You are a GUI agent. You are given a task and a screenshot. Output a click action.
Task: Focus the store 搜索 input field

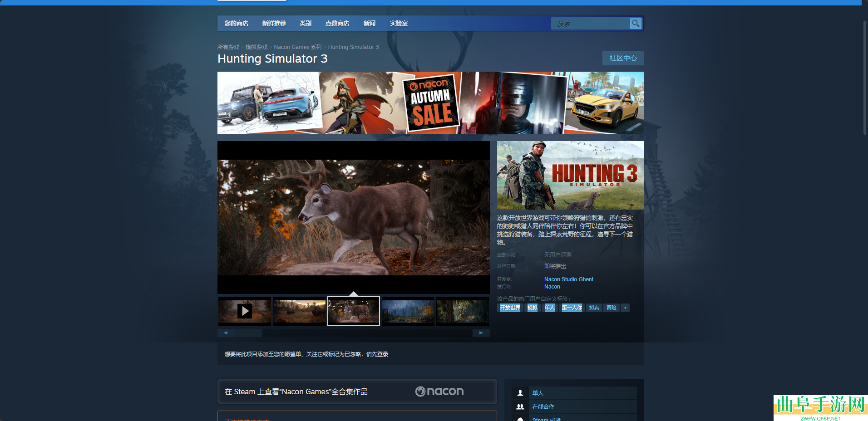pyautogui.click(x=590, y=24)
